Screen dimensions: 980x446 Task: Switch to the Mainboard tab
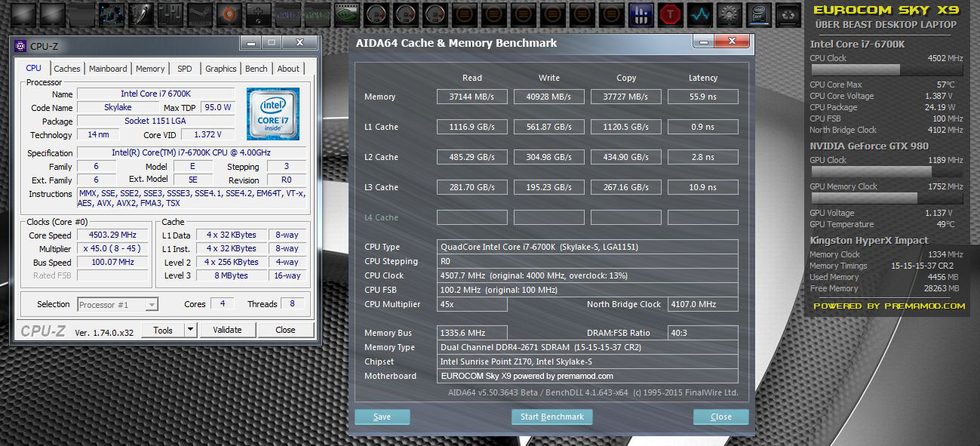point(108,69)
